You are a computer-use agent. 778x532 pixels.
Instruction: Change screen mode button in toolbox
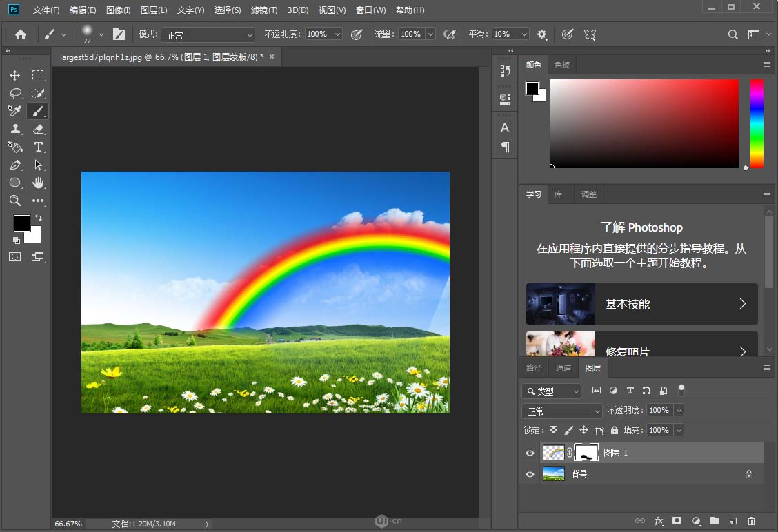38,257
